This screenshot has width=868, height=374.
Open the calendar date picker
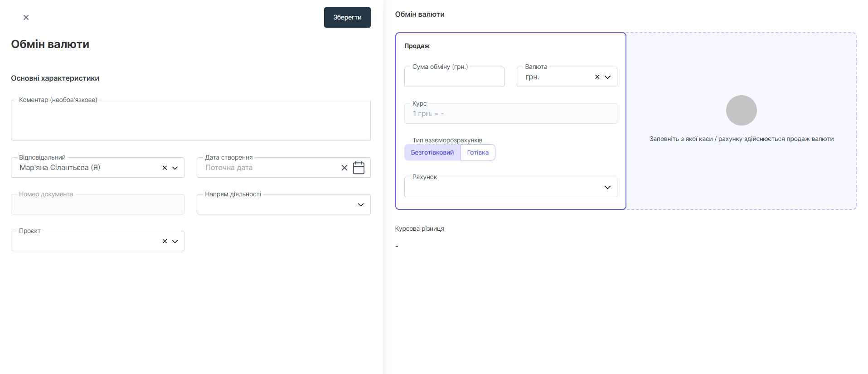[359, 168]
